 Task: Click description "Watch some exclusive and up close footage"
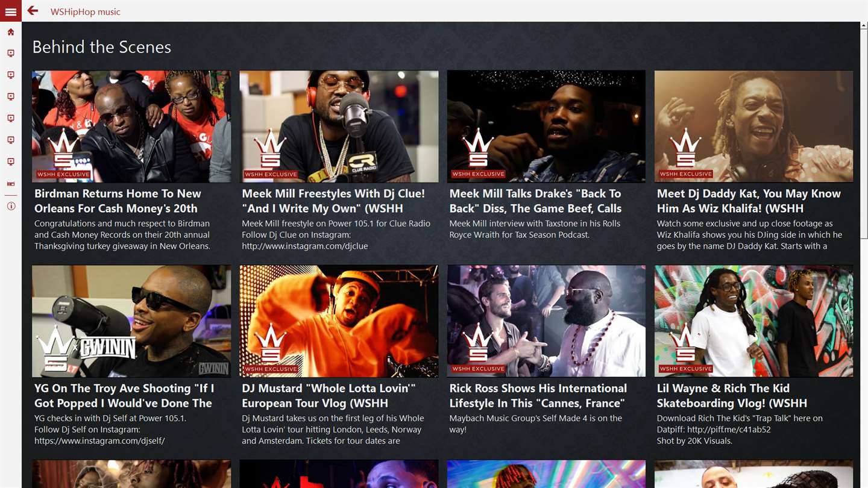tap(750, 235)
